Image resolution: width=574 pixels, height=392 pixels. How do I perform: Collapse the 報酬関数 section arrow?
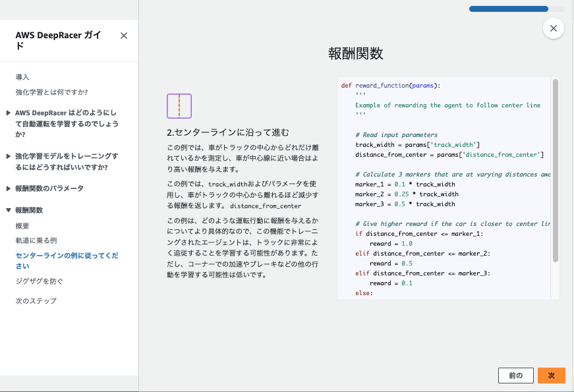point(9,210)
